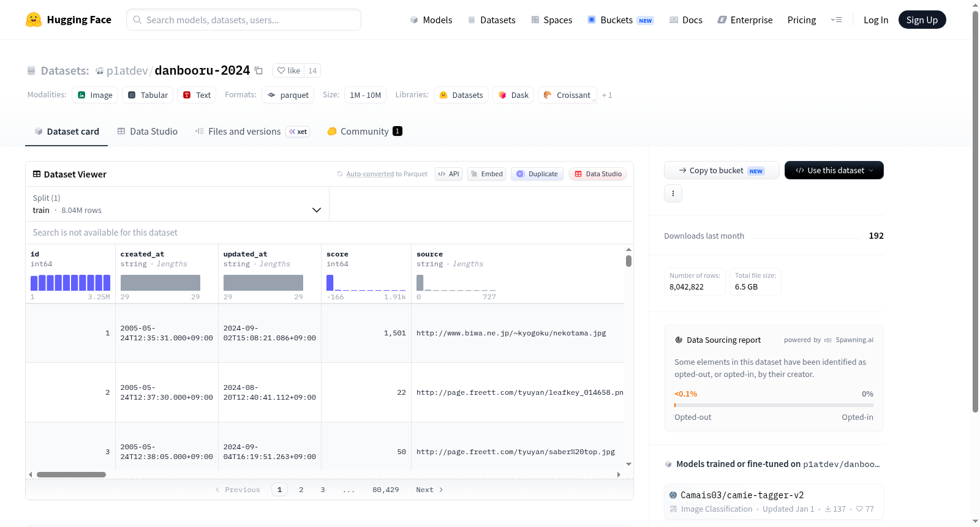Click the Downloads last month value 192
Screen dimensions: 980x527
876,236
